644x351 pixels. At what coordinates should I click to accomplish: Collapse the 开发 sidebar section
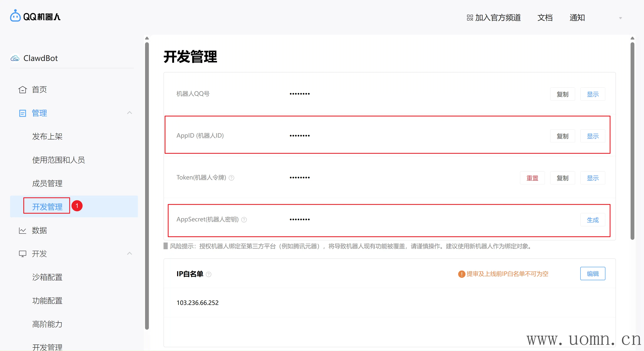tap(130, 254)
